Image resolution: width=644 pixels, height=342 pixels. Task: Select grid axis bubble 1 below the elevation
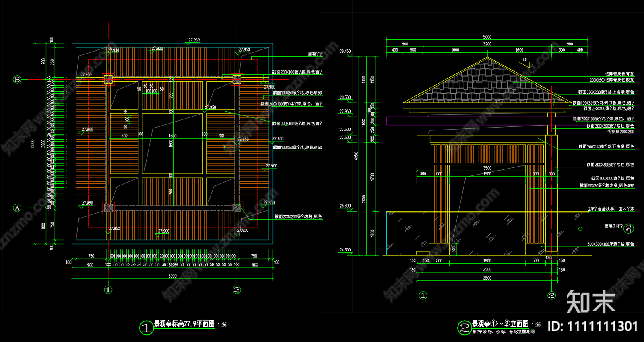click(423, 295)
